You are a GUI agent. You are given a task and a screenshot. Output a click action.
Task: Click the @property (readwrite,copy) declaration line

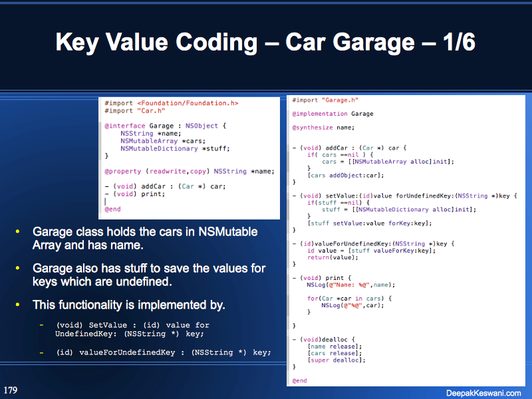(x=190, y=171)
